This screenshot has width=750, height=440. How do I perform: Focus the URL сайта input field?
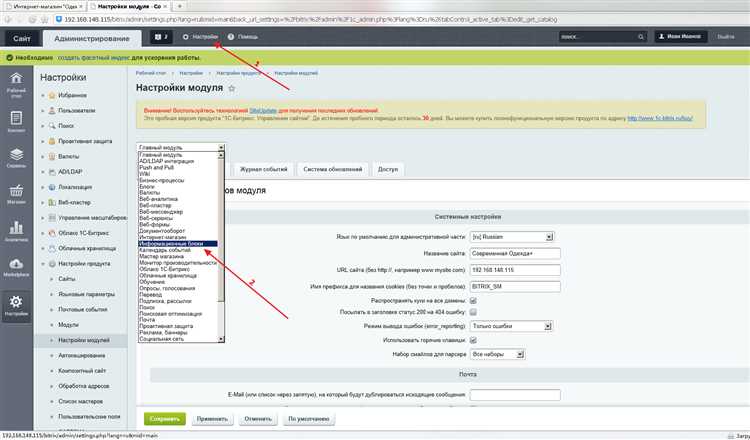pyautogui.click(x=515, y=270)
